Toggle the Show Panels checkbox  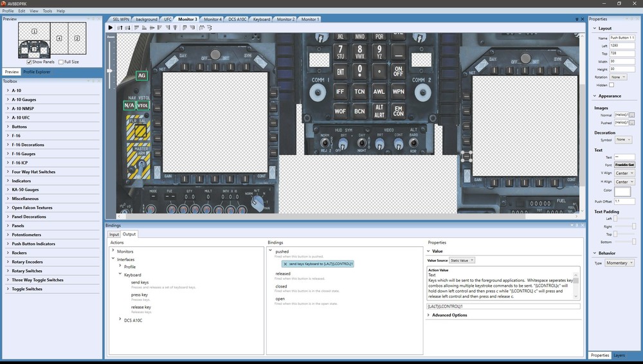point(29,62)
